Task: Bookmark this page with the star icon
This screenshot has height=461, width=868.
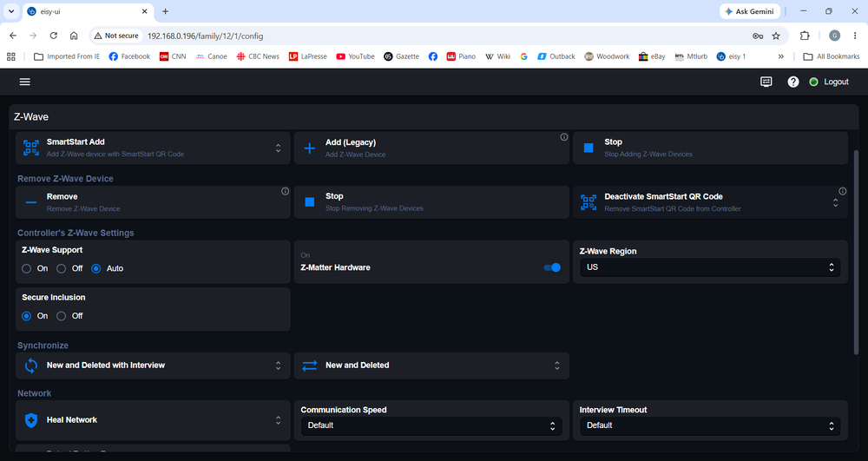Action: point(776,36)
